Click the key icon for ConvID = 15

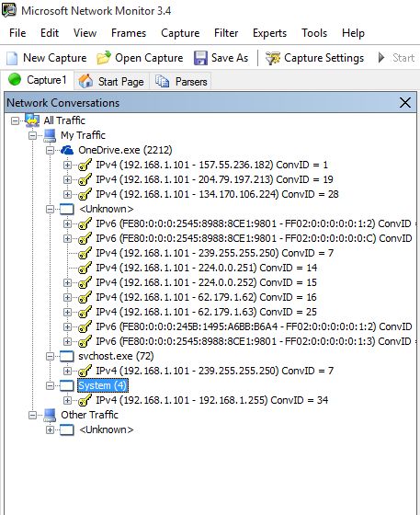tap(85, 283)
